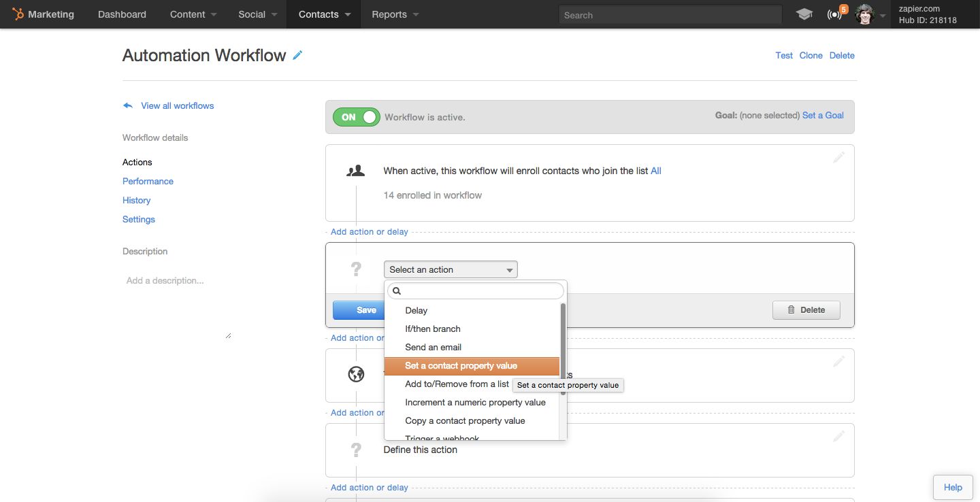The width and height of the screenshot is (980, 502).
Task: Choose Send an email from the list
Action: (433, 348)
